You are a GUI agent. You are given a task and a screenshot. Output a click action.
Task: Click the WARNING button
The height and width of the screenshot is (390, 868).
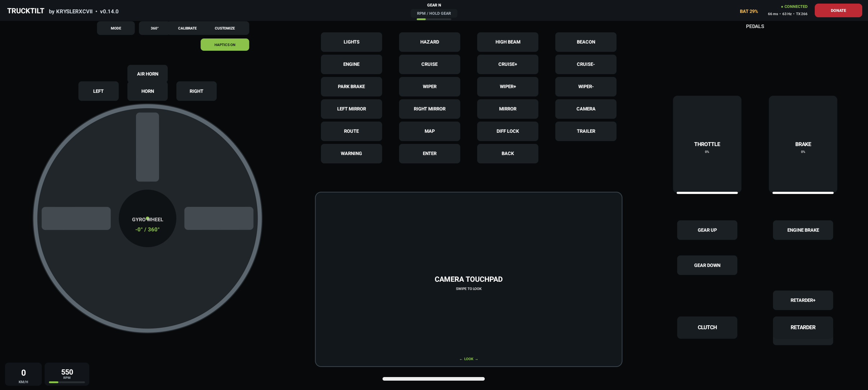351,153
